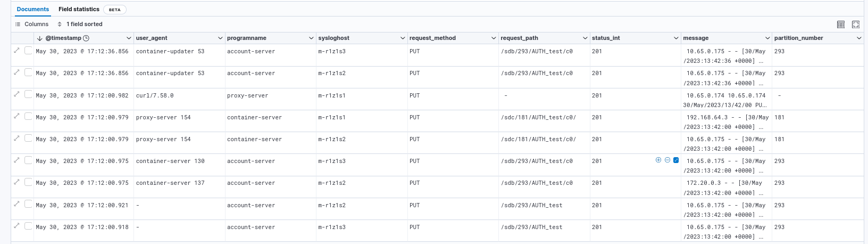Click the sort arrow beside @timestamp header
This screenshot has height=244, width=868.
click(x=40, y=38)
